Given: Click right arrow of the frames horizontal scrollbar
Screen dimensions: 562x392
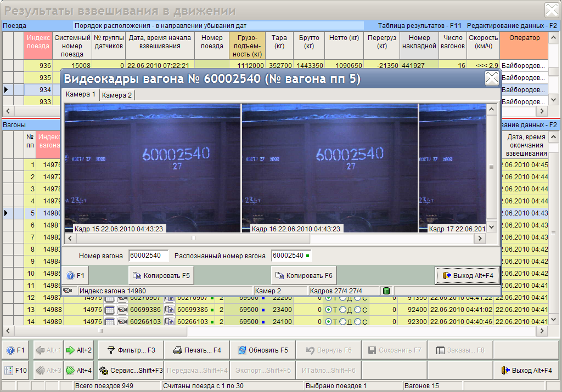Looking at the screenshot, I should tap(480, 238).
